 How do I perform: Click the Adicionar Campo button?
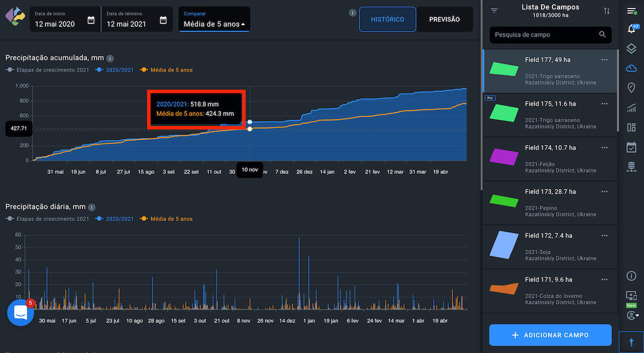point(550,335)
